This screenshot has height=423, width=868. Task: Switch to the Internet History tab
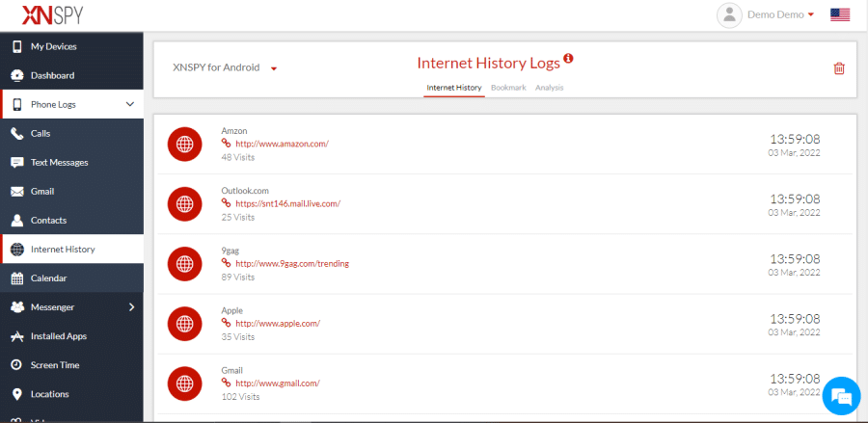point(454,88)
